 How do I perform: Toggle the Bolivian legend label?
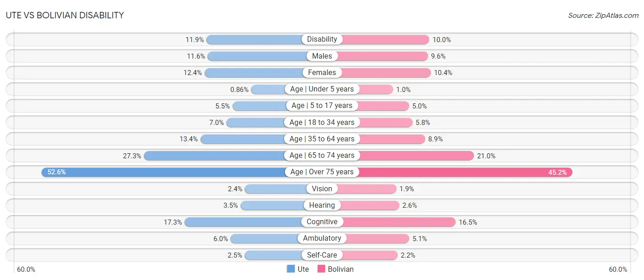(x=341, y=269)
